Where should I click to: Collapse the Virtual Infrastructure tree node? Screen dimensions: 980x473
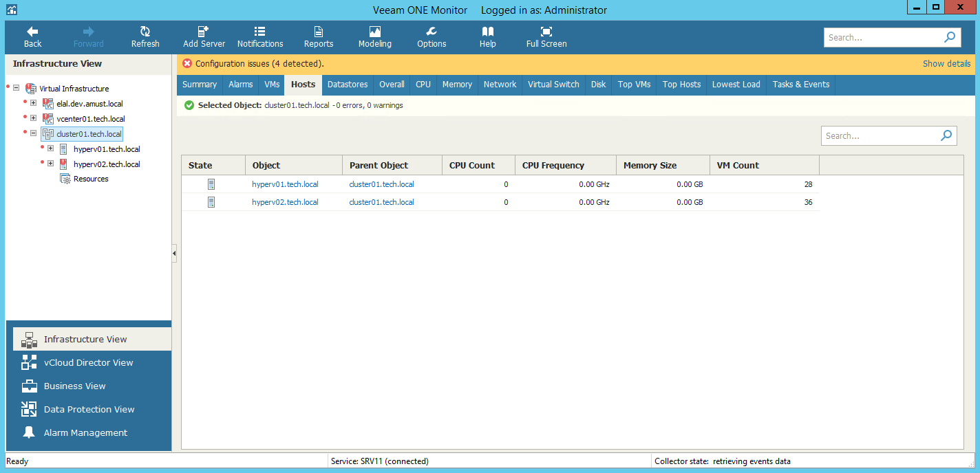click(17, 89)
